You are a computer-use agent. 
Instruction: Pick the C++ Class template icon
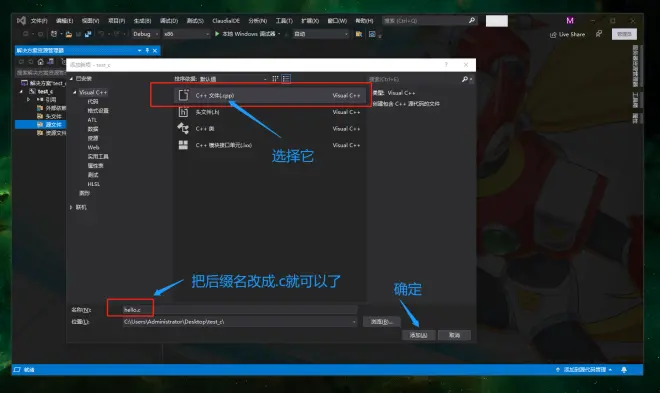pyautogui.click(x=184, y=128)
